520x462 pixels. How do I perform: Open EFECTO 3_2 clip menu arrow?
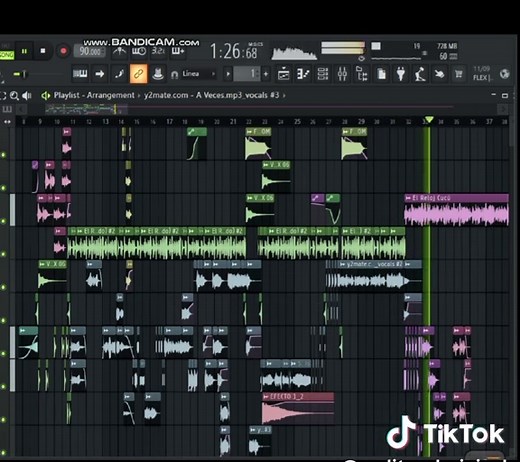point(266,397)
